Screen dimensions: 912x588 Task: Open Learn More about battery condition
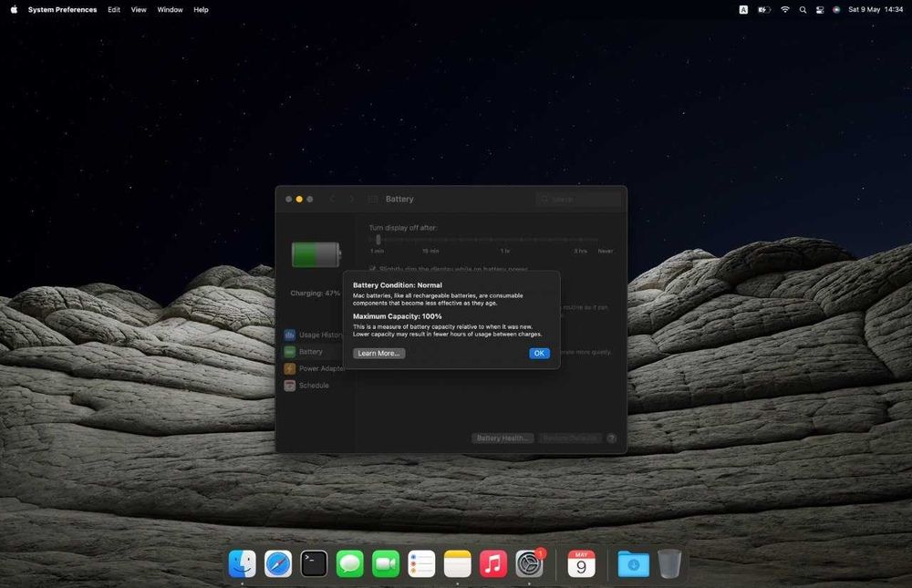tap(378, 353)
